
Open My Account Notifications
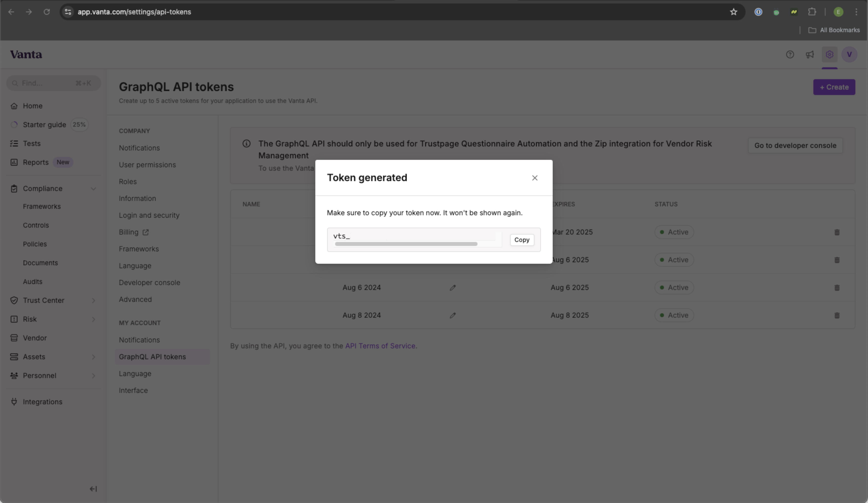[x=139, y=340]
